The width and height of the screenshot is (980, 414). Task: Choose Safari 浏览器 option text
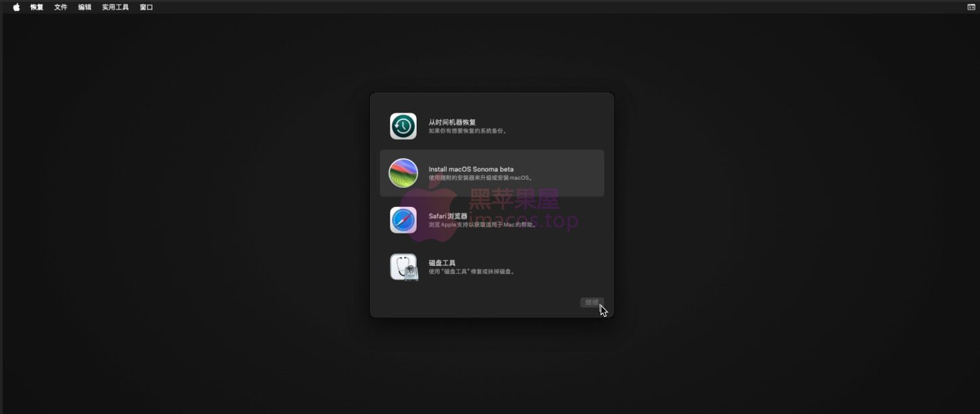click(x=448, y=216)
